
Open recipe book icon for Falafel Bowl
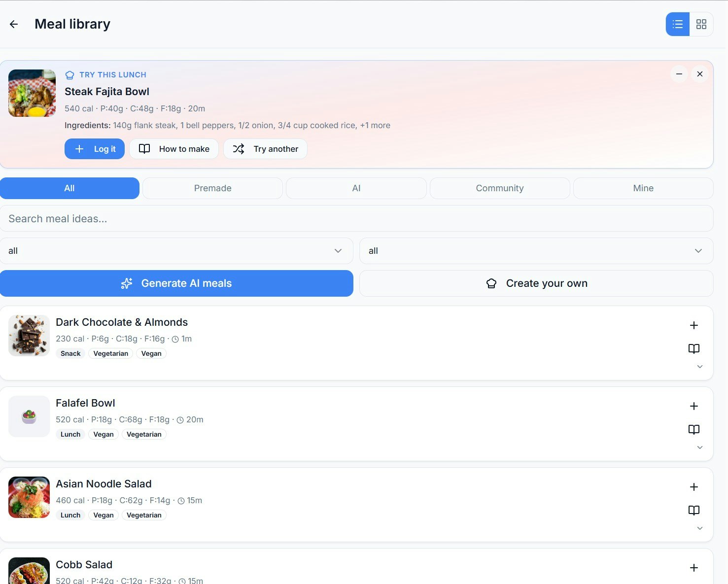[694, 430]
